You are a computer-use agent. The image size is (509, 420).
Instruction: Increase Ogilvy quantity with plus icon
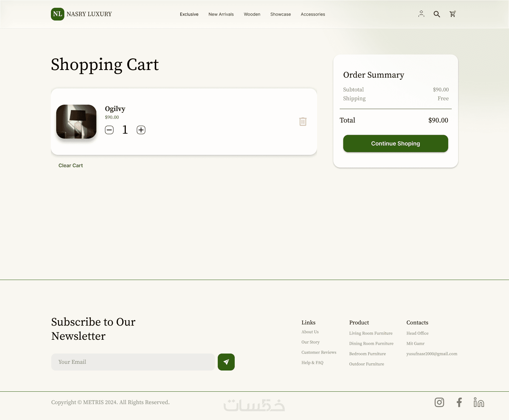click(141, 130)
